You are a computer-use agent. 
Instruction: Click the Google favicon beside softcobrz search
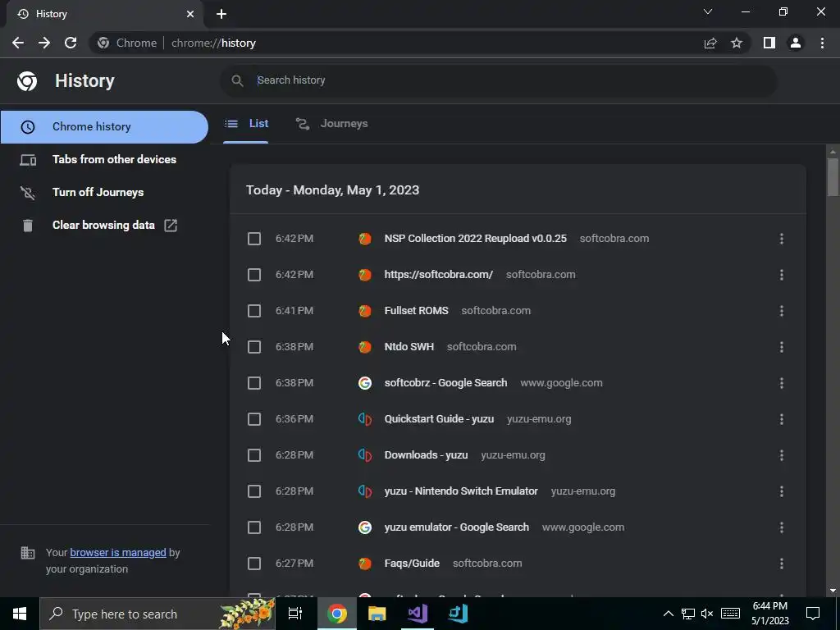pos(365,383)
